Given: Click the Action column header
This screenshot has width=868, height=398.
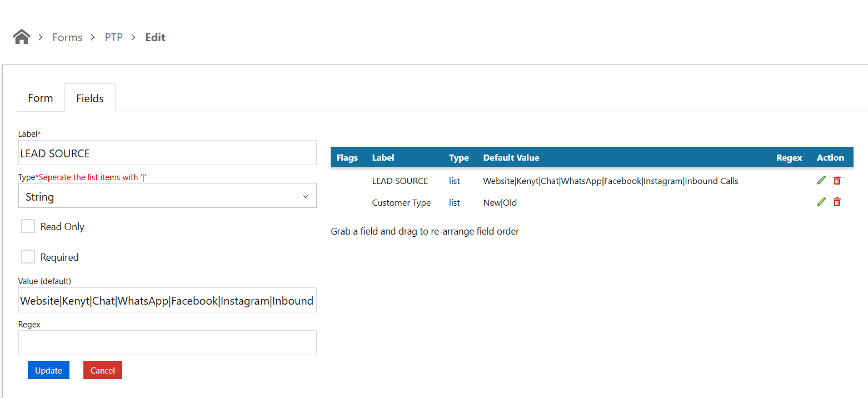Looking at the screenshot, I should point(830,158).
